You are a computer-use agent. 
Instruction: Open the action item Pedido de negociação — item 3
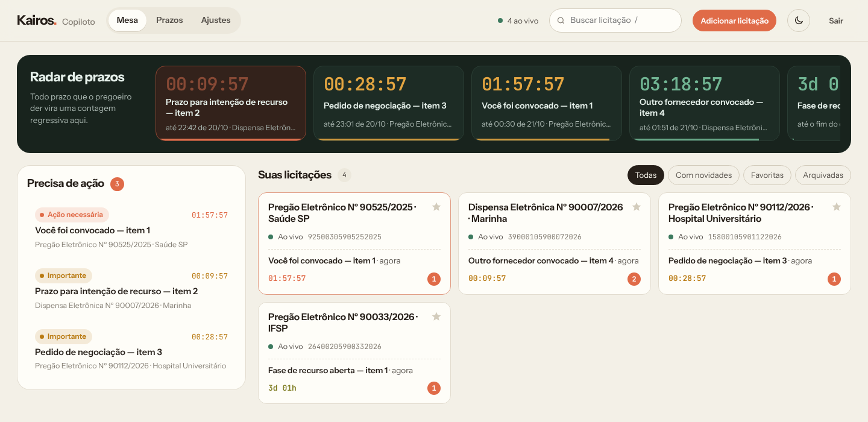tap(131, 351)
